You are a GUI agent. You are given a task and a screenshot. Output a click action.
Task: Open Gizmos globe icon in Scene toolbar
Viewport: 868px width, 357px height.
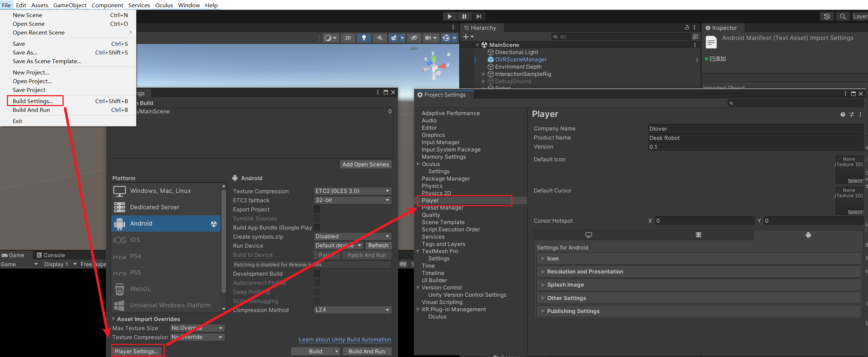tap(446, 38)
